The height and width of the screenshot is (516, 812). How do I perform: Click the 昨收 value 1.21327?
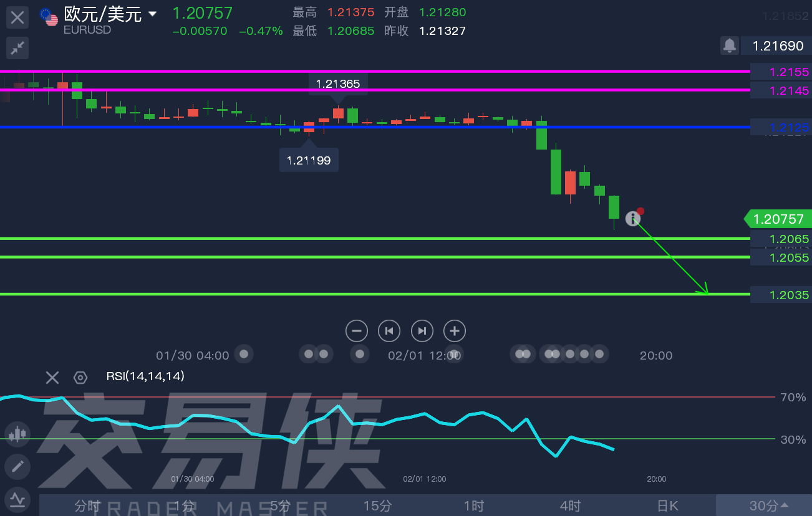pos(442,31)
